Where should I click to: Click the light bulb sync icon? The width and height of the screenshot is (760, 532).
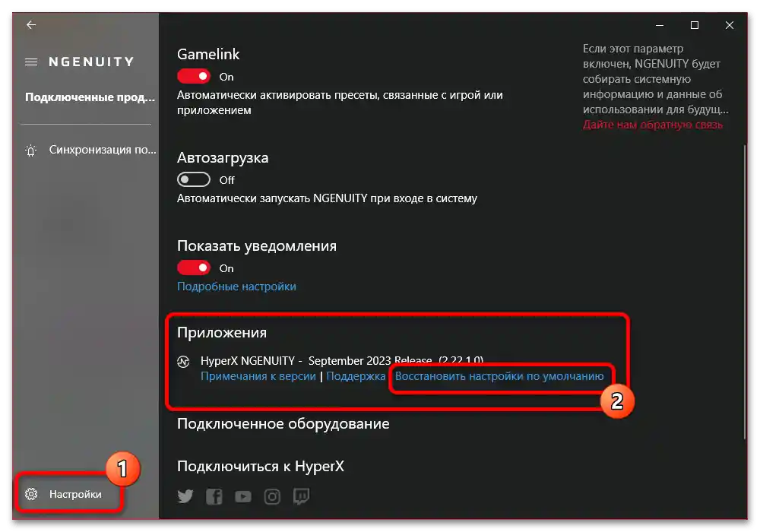pos(31,150)
